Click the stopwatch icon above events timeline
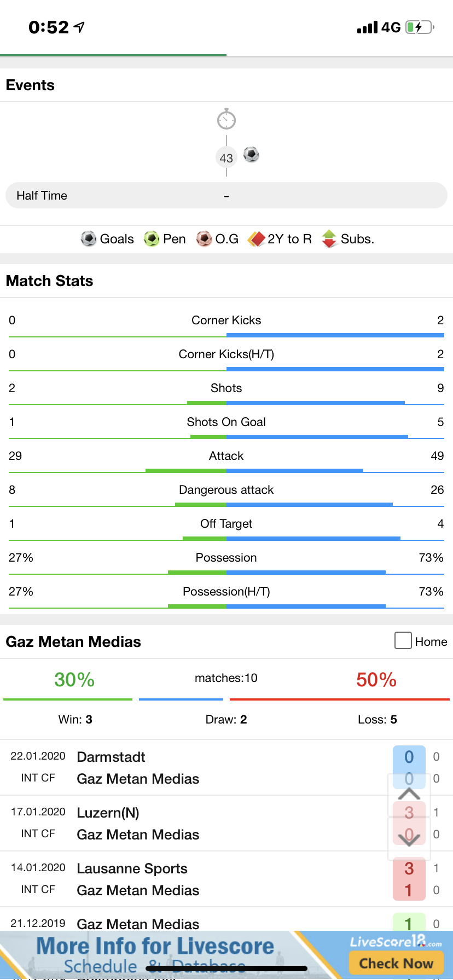The width and height of the screenshot is (453, 980). (x=226, y=119)
